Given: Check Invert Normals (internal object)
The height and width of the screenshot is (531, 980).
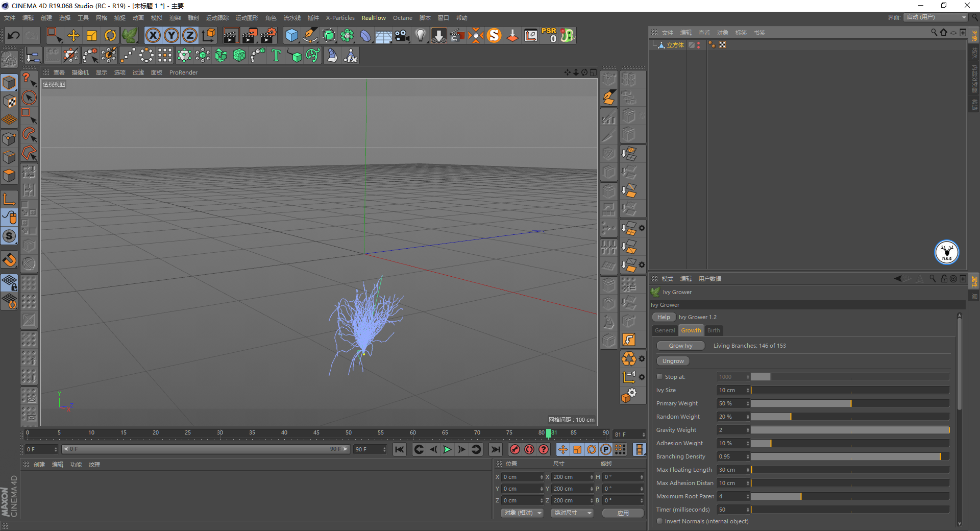Looking at the screenshot, I should (x=659, y=521).
